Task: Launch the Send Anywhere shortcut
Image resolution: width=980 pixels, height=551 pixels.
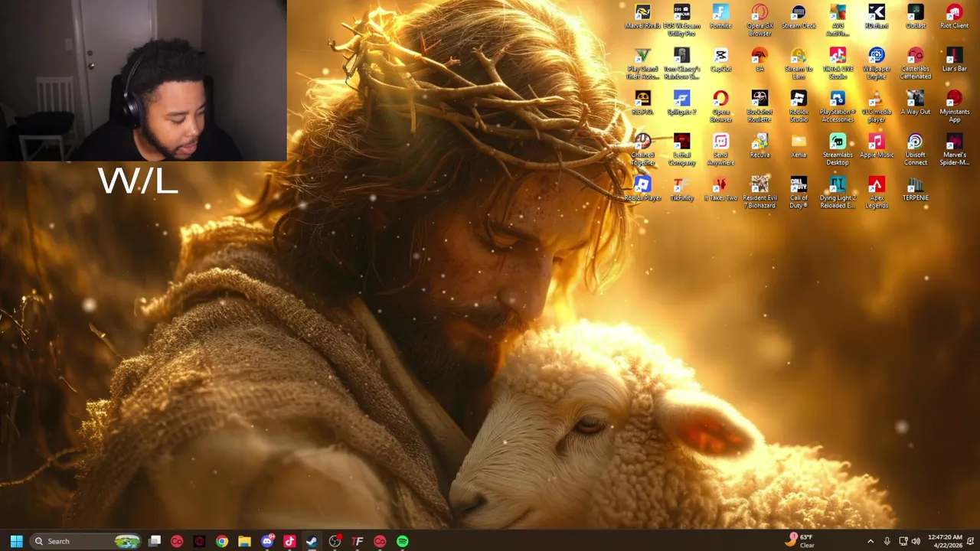Action: point(720,149)
